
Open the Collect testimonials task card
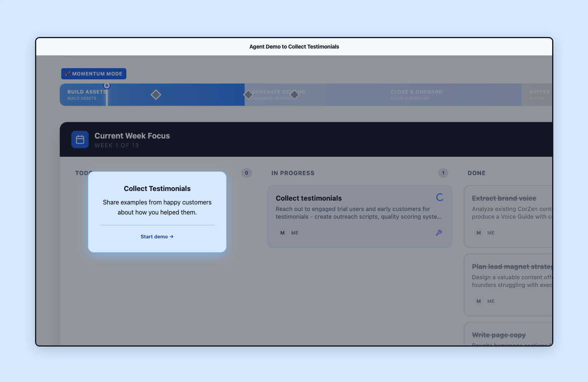click(359, 216)
